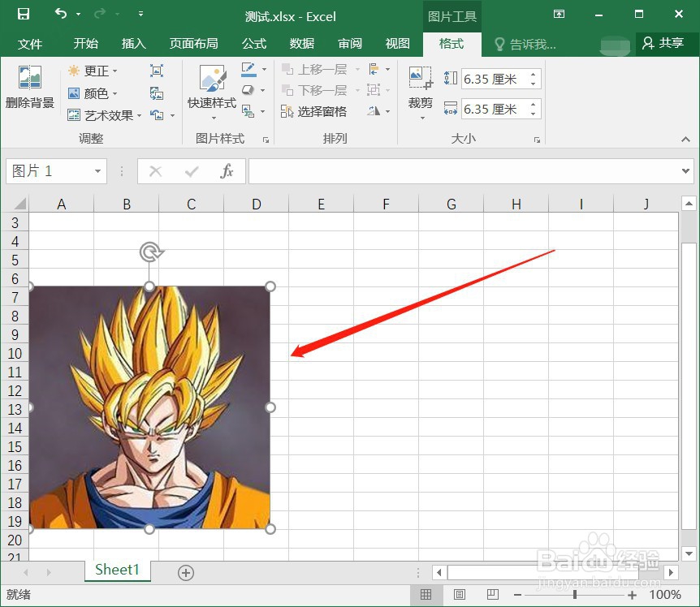Switch to Page Break Preview icon
The width and height of the screenshot is (700, 607).
click(492, 595)
